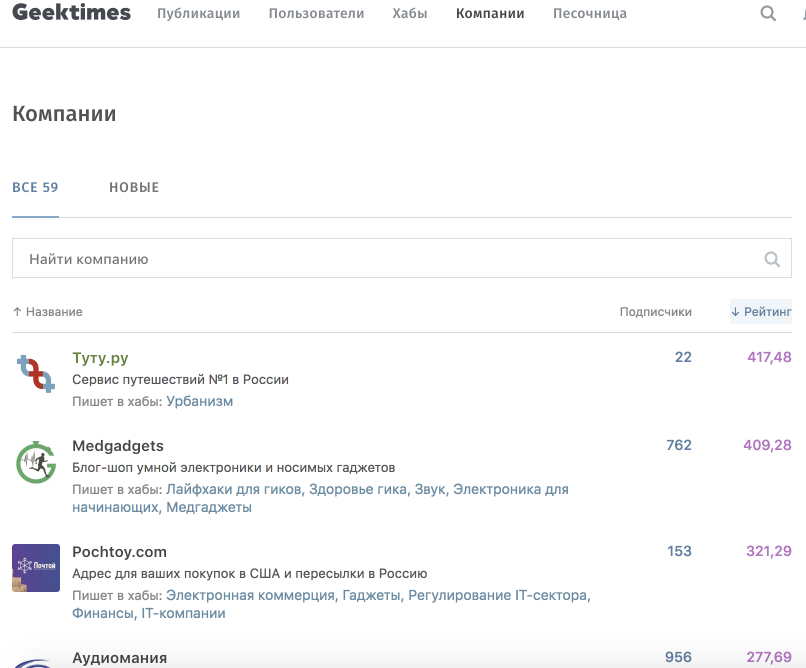Screen dimensions: 806x668
Task: Open the Публикации menu item
Action: click(198, 14)
